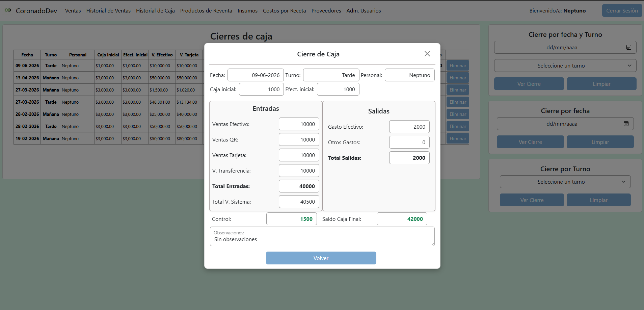Expand turno dropdown in Cierre por Turno
This screenshot has height=310, width=644.
coord(565,182)
